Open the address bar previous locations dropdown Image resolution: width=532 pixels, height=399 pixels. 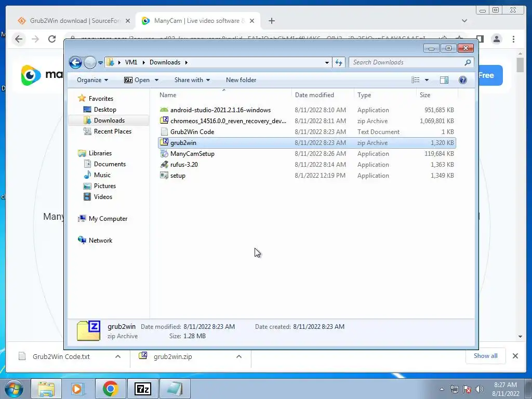[327, 62]
